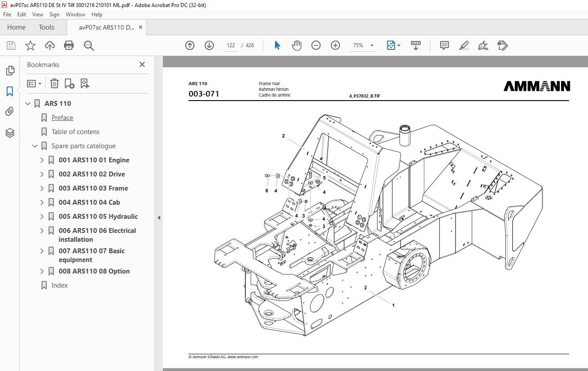Click the Save file icon
Screen dimensions: 588x371
coord(11,45)
